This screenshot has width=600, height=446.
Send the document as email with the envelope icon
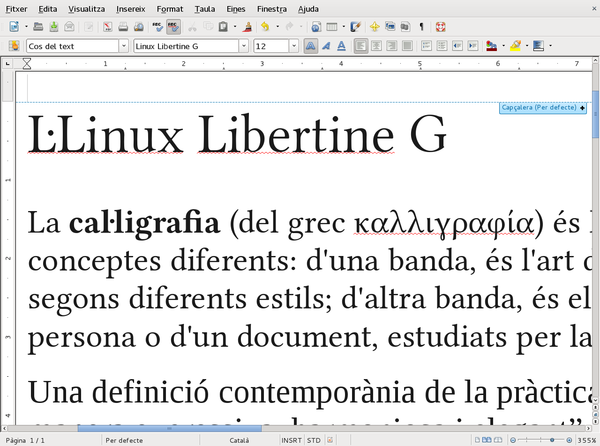[69, 27]
